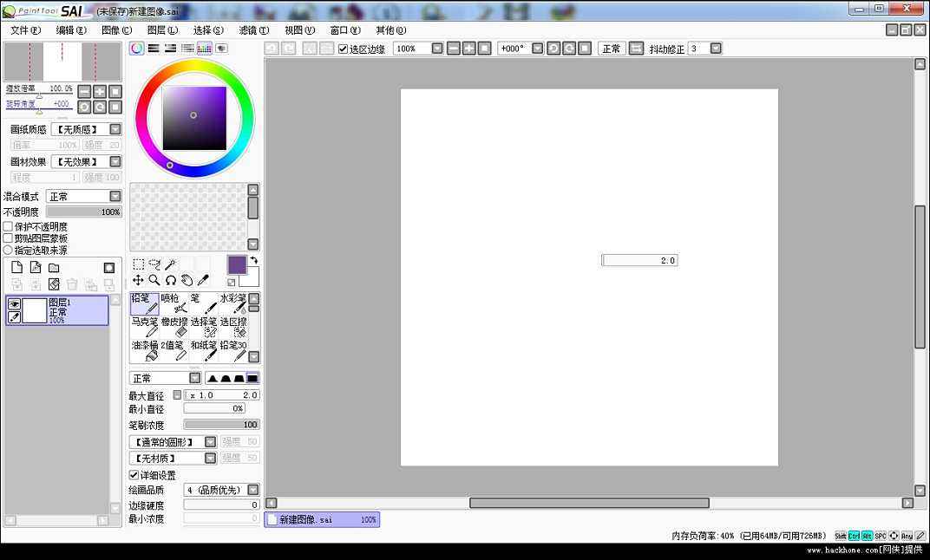Select the zoom magnifier tool
930x560 pixels.
tap(154, 281)
